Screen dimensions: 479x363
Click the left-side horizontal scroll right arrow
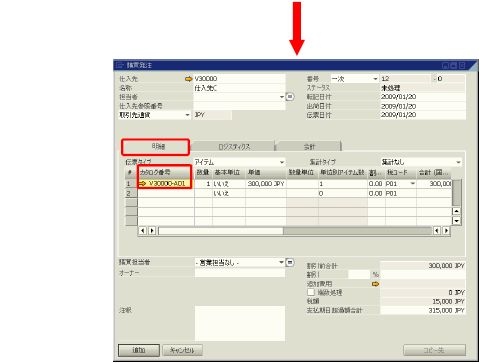[152, 230]
